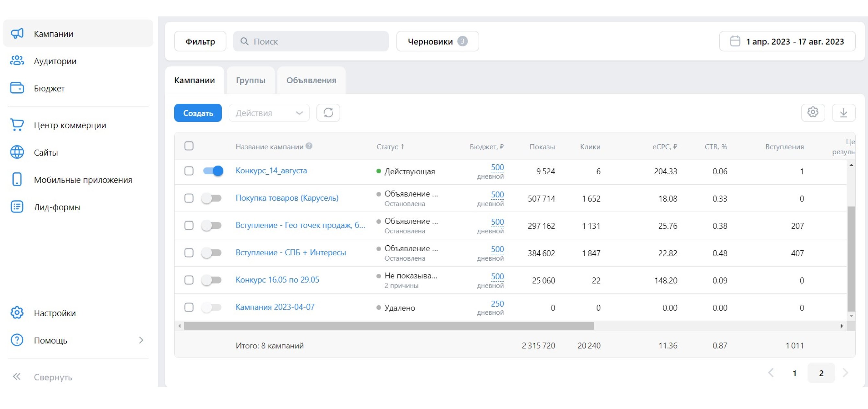Switch to the Объявления tab
Image resolution: width=868 pixels, height=409 pixels.
(x=311, y=80)
